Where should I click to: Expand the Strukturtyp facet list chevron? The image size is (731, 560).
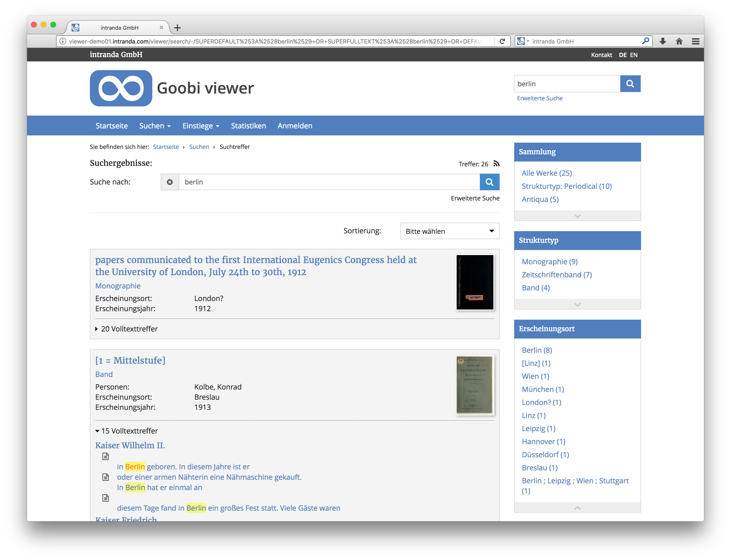coord(577,304)
